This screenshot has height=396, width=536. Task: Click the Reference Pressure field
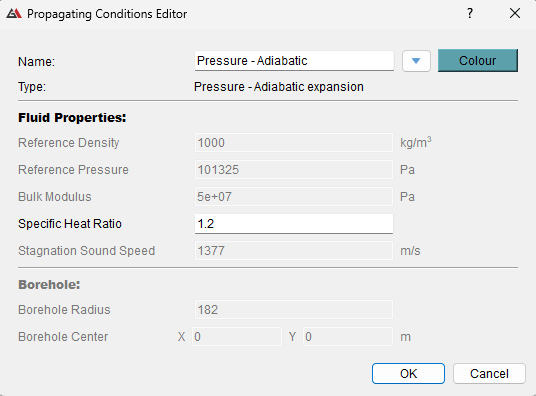tap(294, 170)
